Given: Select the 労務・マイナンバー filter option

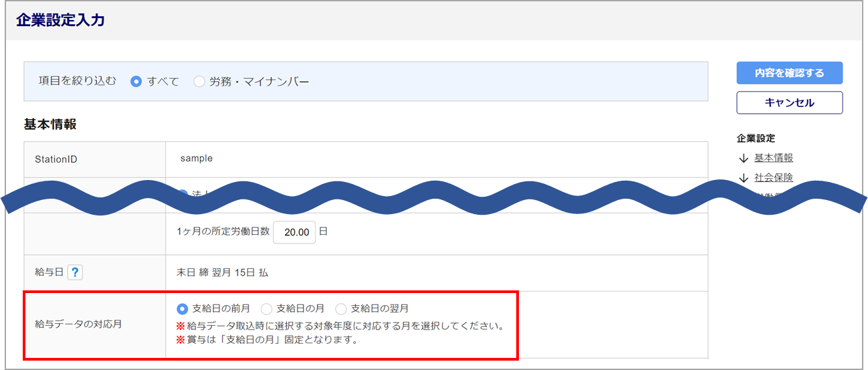Looking at the screenshot, I should click(x=199, y=82).
